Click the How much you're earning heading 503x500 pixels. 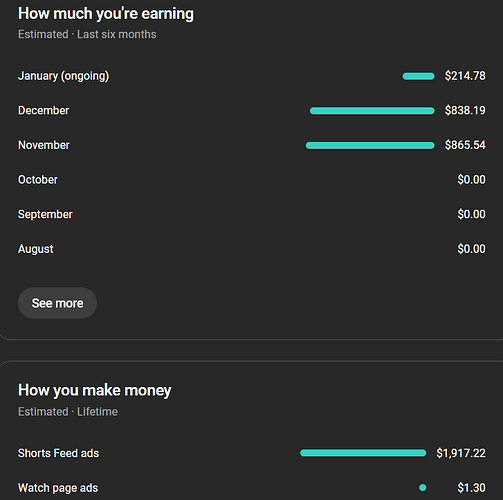pyautogui.click(x=106, y=14)
